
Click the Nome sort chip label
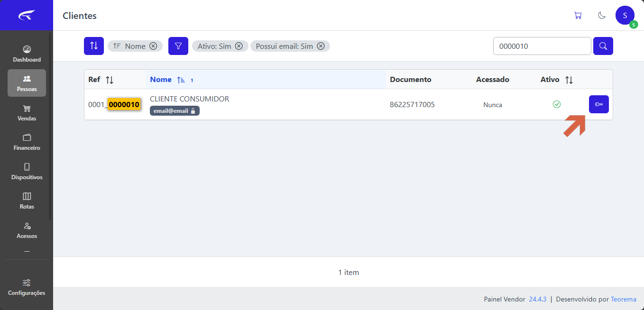[x=135, y=46]
